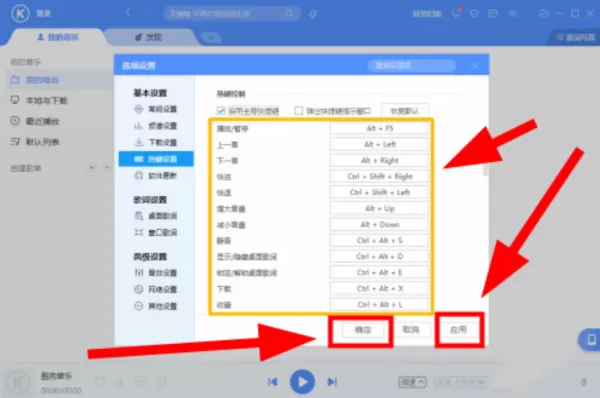Click the blue play button

click(x=302, y=382)
